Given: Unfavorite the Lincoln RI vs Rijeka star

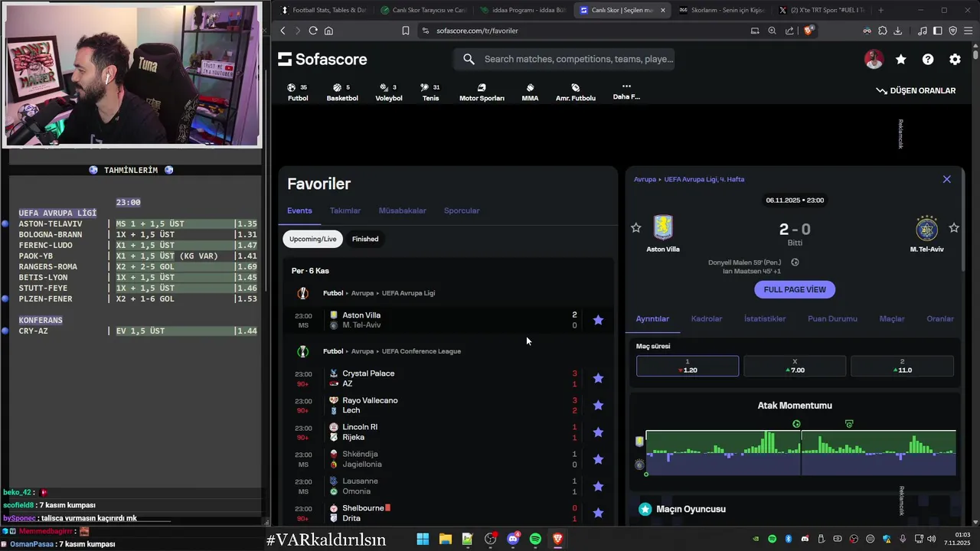Looking at the screenshot, I should (598, 432).
